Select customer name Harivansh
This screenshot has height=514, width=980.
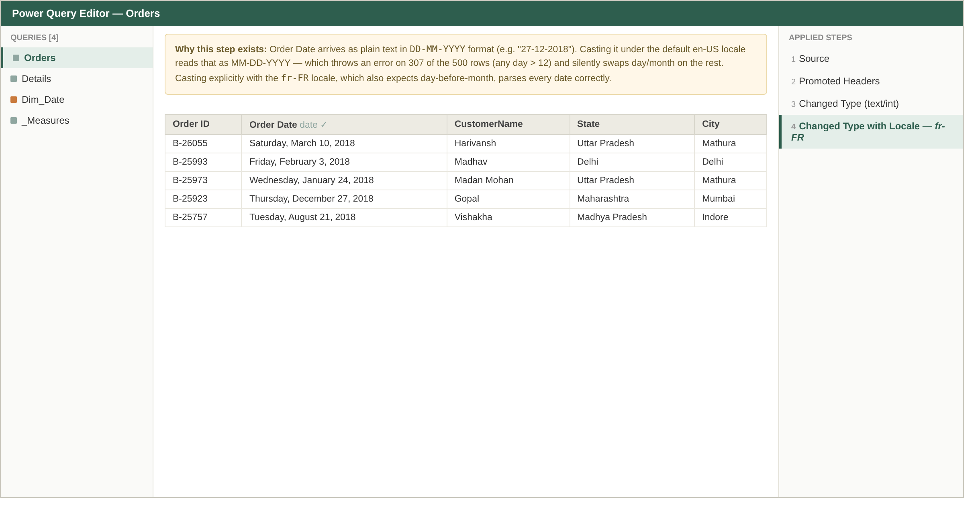[508, 143]
